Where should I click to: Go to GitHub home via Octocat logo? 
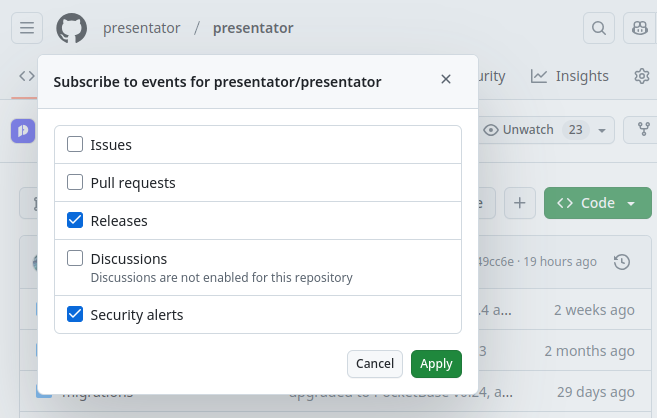(x=72, y=28)
